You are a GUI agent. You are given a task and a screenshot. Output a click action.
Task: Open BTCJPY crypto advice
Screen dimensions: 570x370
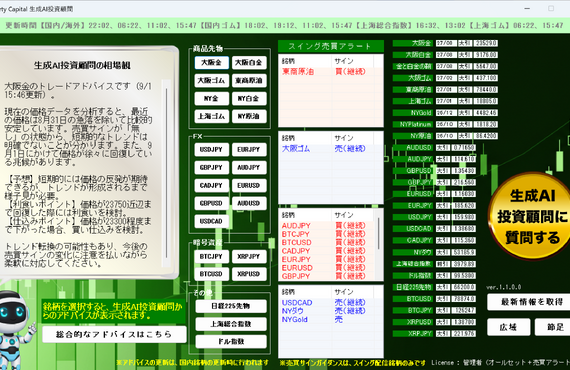(x=212, y=256)
